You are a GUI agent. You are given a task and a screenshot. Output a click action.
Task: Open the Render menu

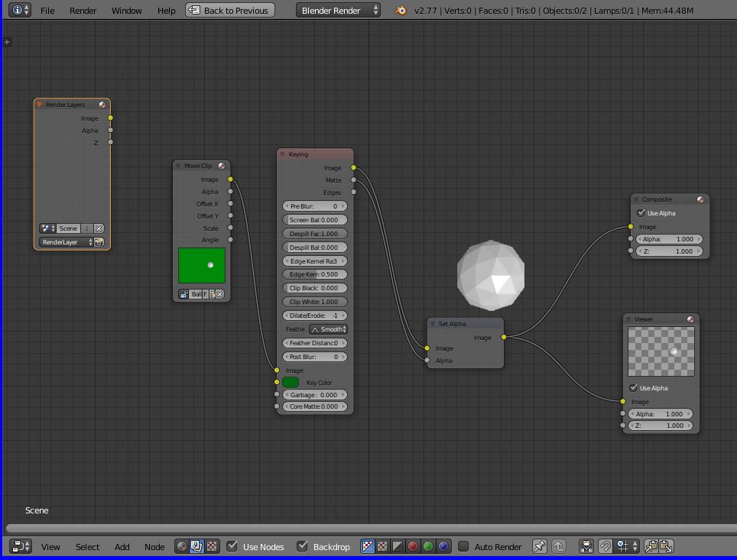point(83,11)
